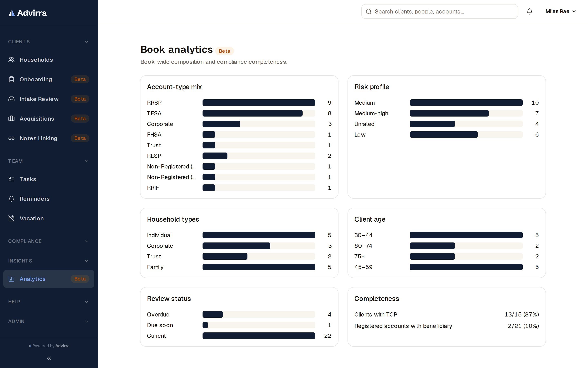The height and width of the screenshot is (368, 588).
Task: Open the Miles Rae user menu
Action: coord(561,11)
